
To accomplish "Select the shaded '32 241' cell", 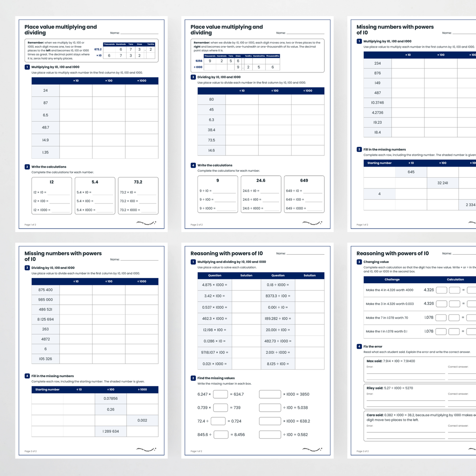I will pos(443,183).
